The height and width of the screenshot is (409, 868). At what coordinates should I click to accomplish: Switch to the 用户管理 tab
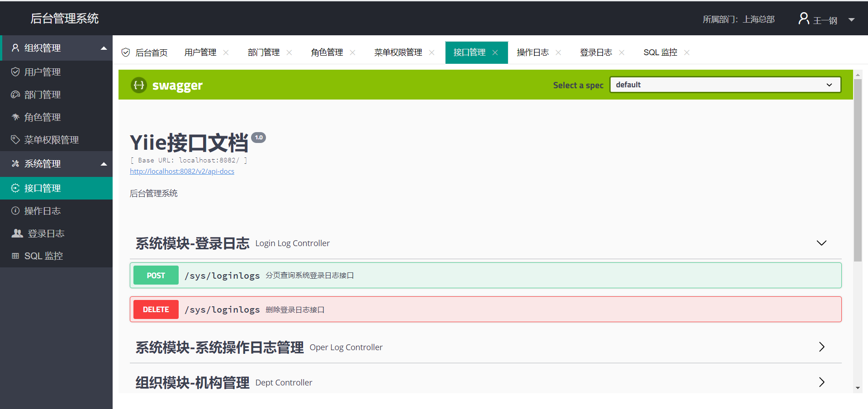[x=200, y=52]
